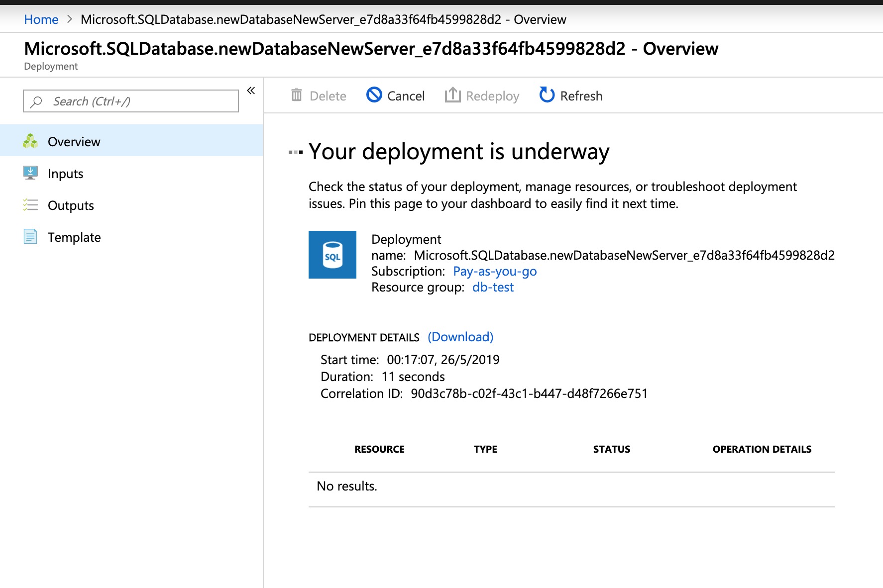This screenshot has height=588, width=883.
Task: Click the Template document icon
Action: (30, 237)
